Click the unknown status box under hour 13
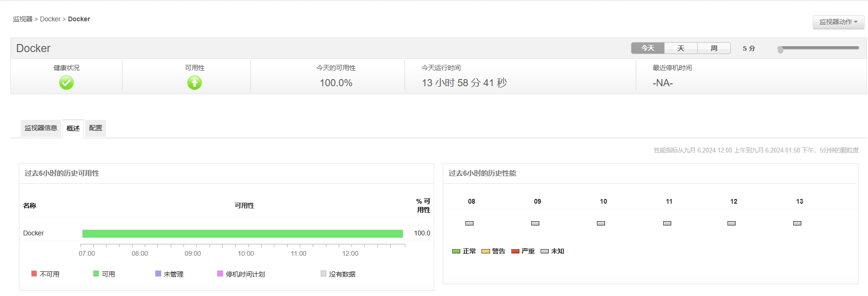 pos(797,223)
